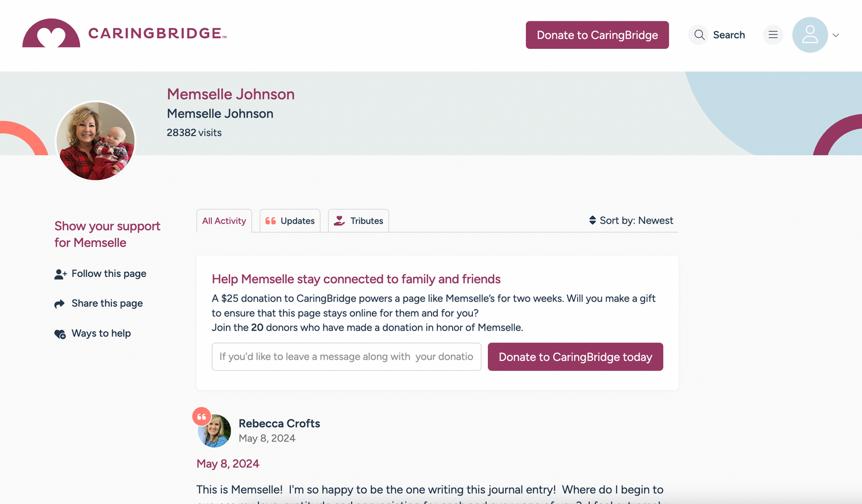The image size is (862, 504).
Task: Open the Updates tab
Action: pyautogui.click(x=290, y=221)
